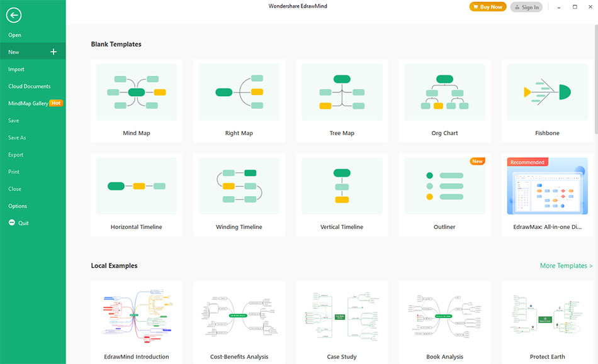Screen dimensions: 598x364
Task: Go back using the circled arrow
Action: click(x=14, y=15)
